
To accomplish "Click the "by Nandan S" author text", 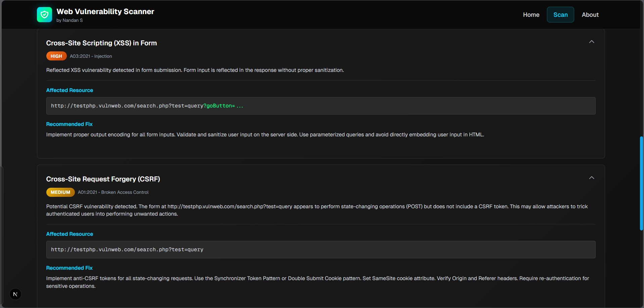I will pos(70,20).
